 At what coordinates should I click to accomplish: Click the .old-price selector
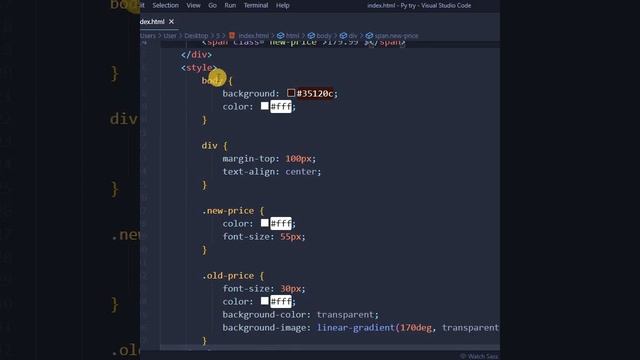[228, 276]
